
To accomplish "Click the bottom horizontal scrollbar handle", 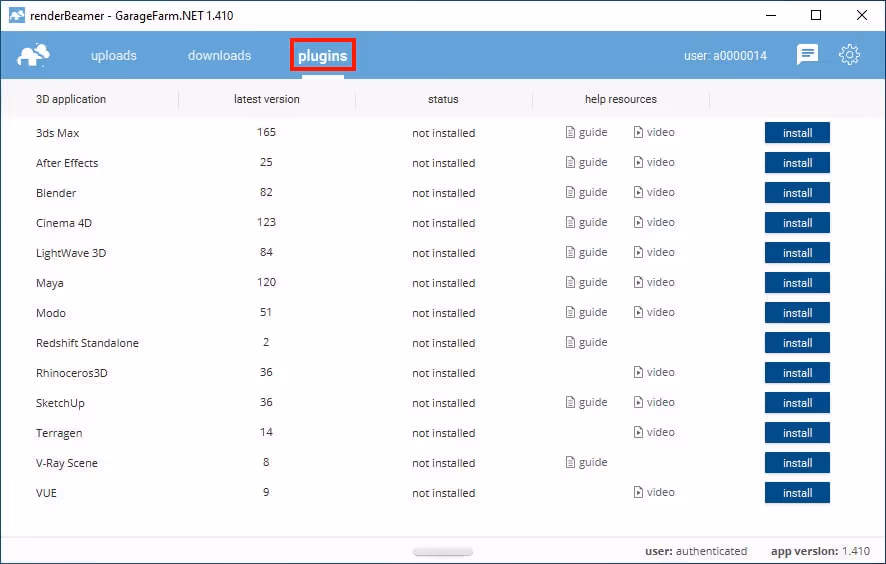I will (442, 552).
